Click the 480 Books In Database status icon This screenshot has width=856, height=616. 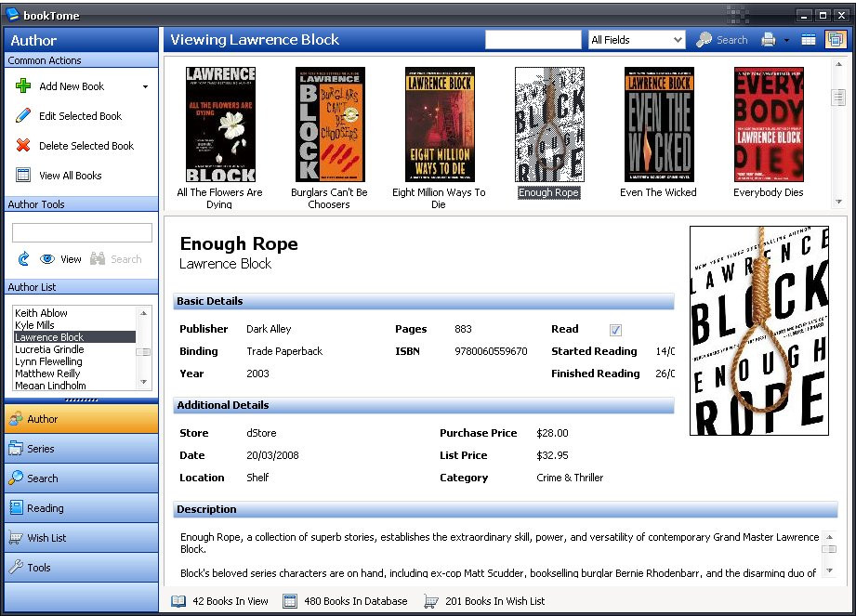(290, 601)
